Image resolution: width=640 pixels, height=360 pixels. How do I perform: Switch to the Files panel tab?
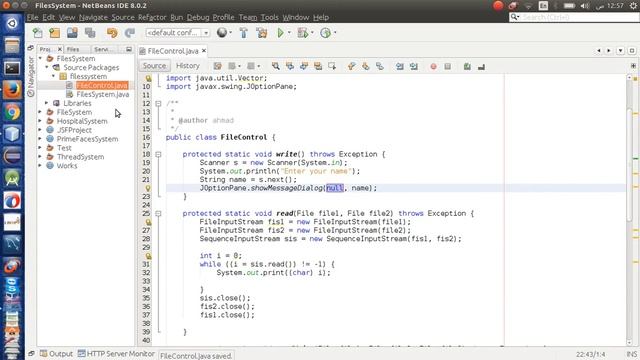click(73, 49)
